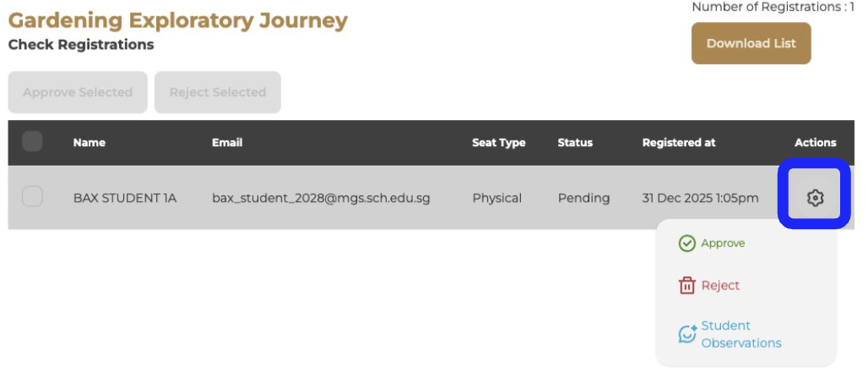The height and width of the screenshot is (377, 868).
Task: Click the Status column header
Action: pyautogui.click(x=575, y=143)
